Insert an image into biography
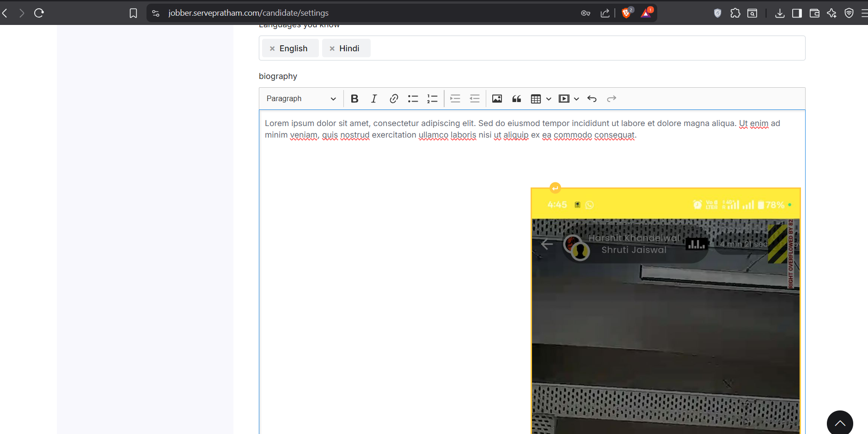The height and width of the screenshot is (434, 868). (x=497, y=99)
